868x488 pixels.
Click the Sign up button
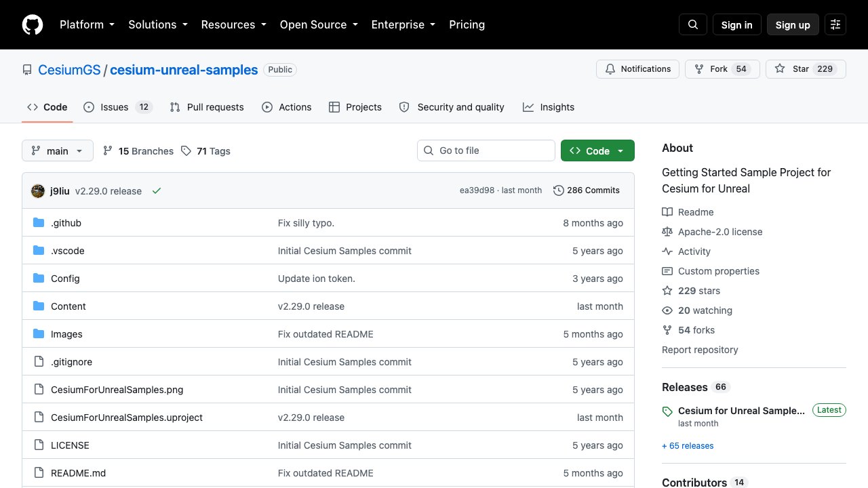793,25
